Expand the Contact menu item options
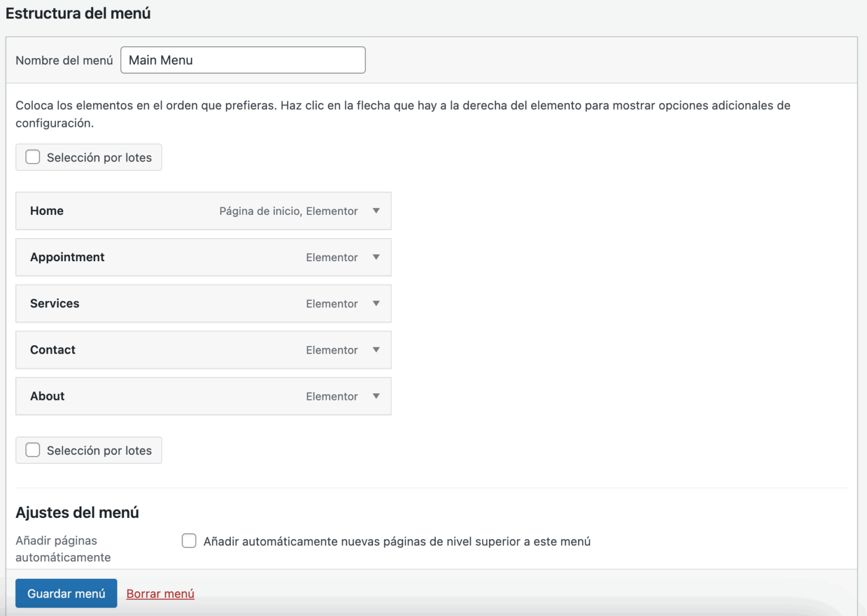The height and width of the screenshot is (616, 867). (376, 350)
